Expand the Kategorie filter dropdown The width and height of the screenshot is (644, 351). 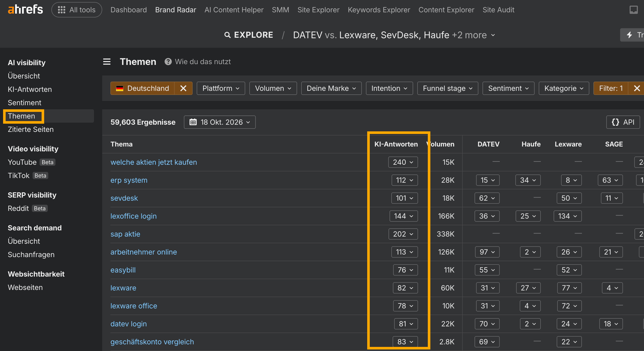click(x=564, y=88)
